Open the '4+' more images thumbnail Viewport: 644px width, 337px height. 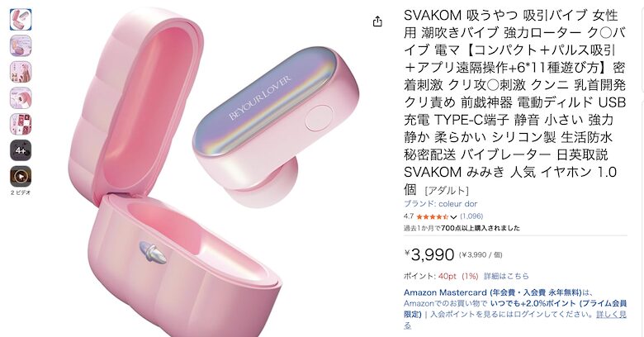point(21,150)
